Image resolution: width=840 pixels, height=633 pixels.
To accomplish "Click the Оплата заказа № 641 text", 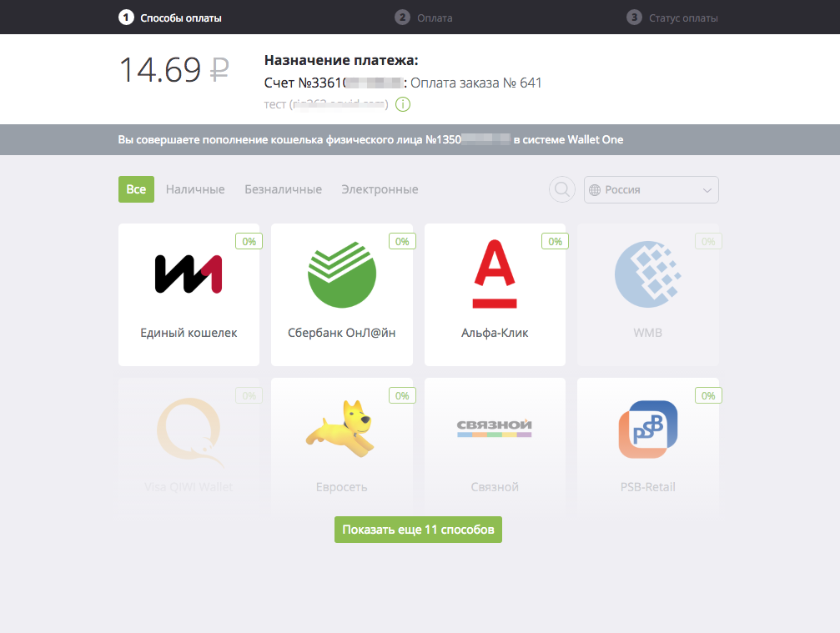I will [x=476, y=83].
